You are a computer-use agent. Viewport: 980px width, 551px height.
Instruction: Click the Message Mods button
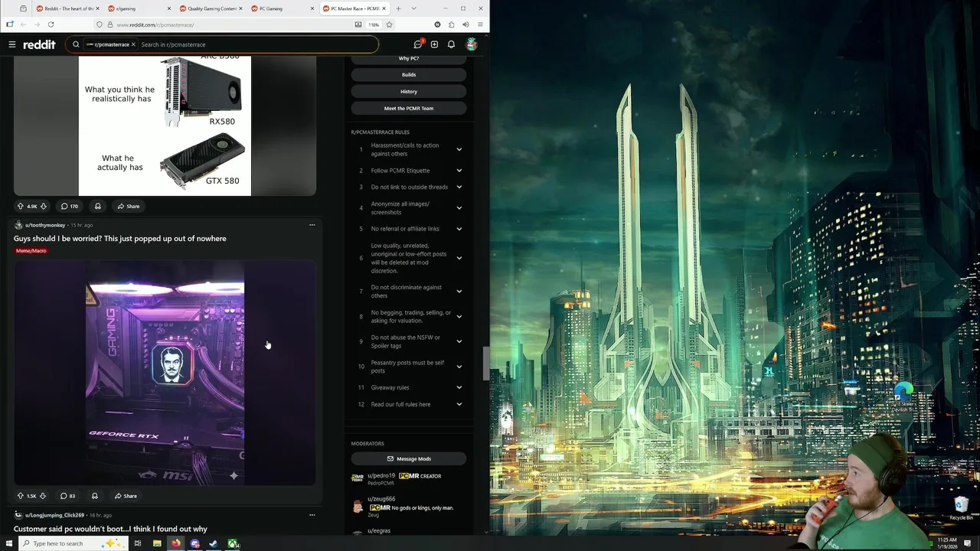coord(409,458)
